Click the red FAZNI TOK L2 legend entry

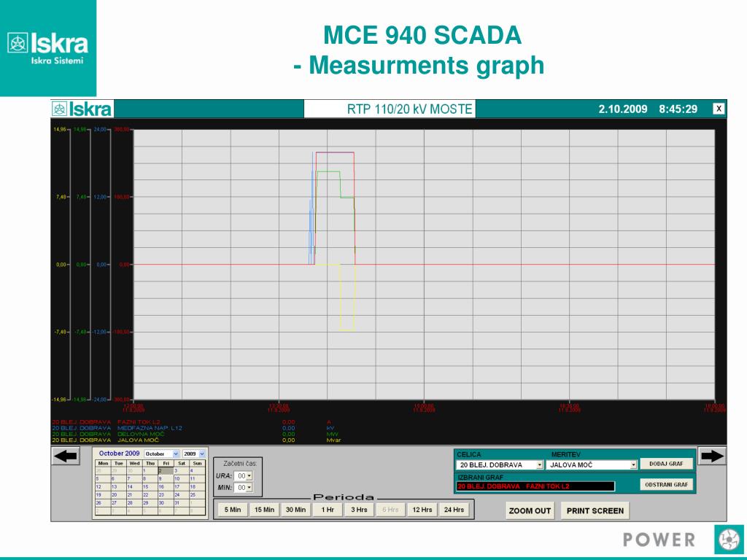pyautogui.click(x=139, y=422)
